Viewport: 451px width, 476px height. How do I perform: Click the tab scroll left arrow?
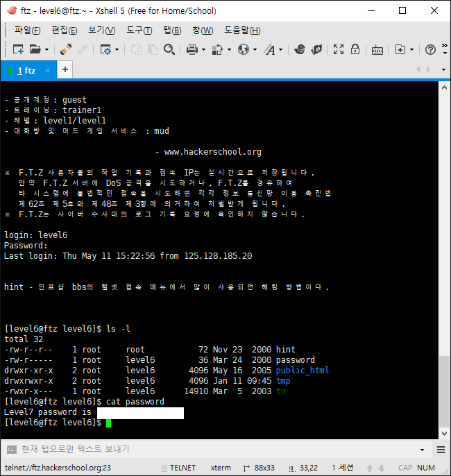click(x=418, y=69)
